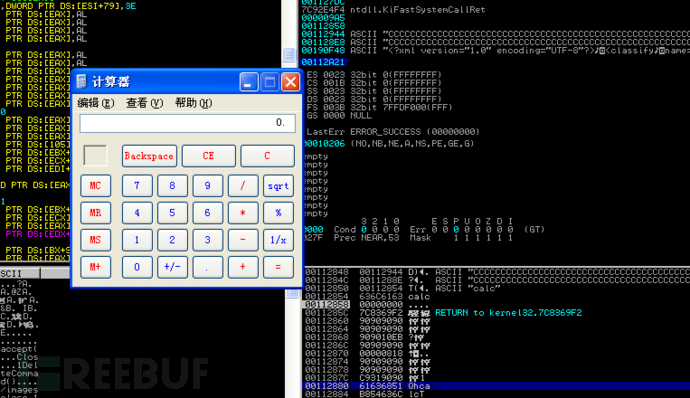Click GS 0000 NULL register line
The height and width of the screenshot is (398, 690).
339,115
